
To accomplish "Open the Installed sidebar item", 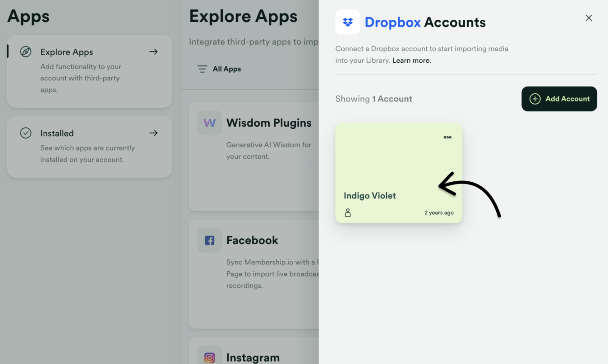I will [x=89, y=147].
